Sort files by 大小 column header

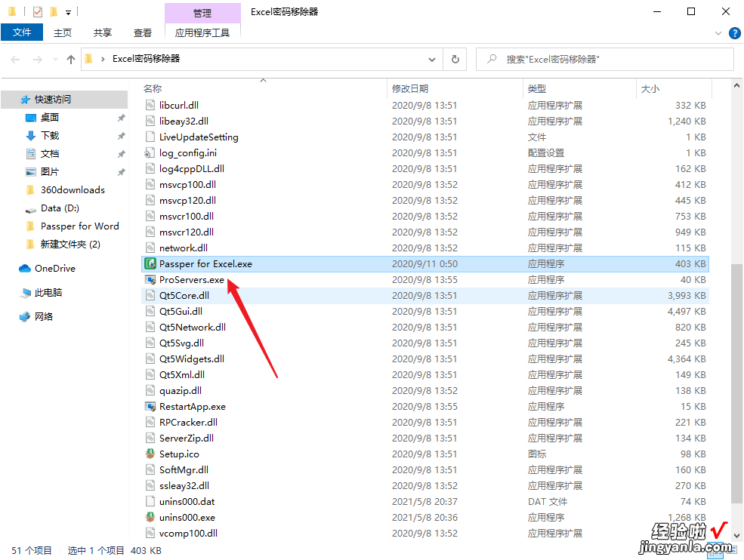coord(675,88)
